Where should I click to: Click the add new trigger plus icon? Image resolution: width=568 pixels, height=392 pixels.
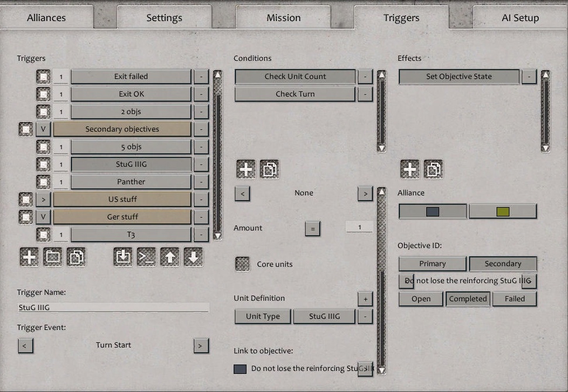(29, 256)
